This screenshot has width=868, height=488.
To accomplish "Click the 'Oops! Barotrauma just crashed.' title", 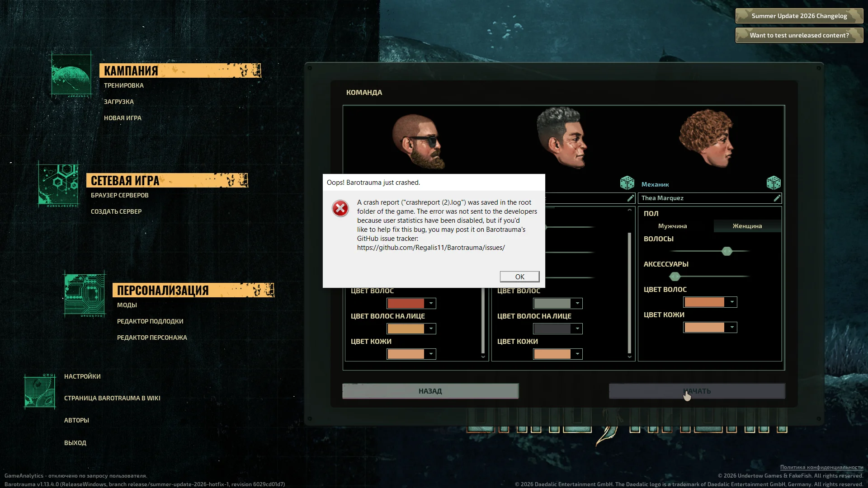I will [373, 183].
